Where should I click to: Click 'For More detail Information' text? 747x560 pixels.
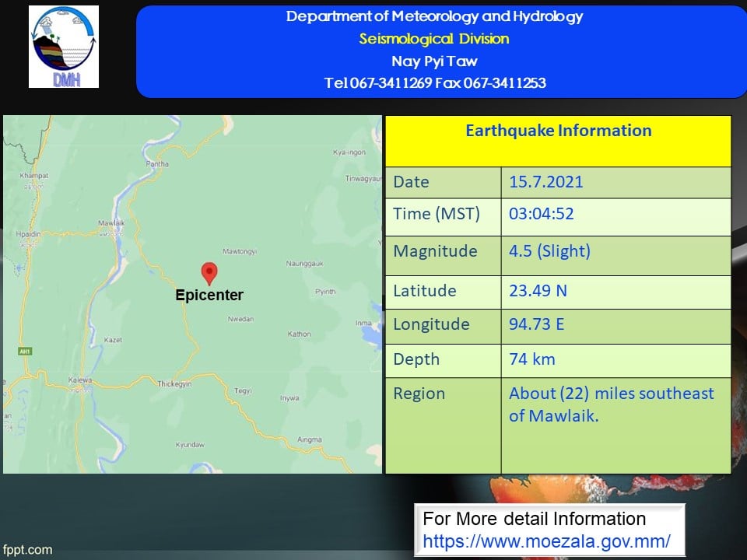click(534, 519)
